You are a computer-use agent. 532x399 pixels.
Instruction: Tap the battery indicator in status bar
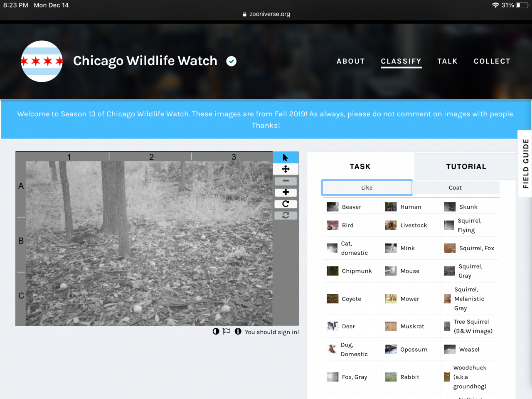[x=522, y=5]
